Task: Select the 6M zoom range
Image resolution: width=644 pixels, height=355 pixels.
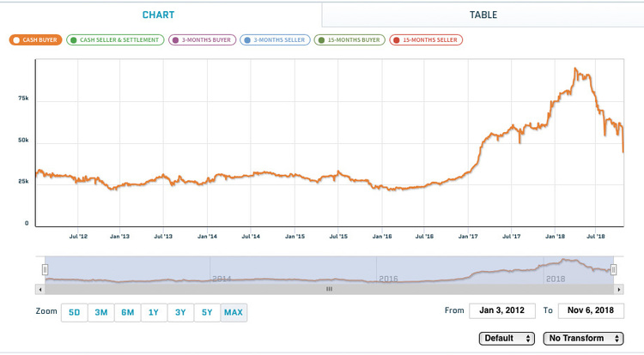Action: (128, 312)
